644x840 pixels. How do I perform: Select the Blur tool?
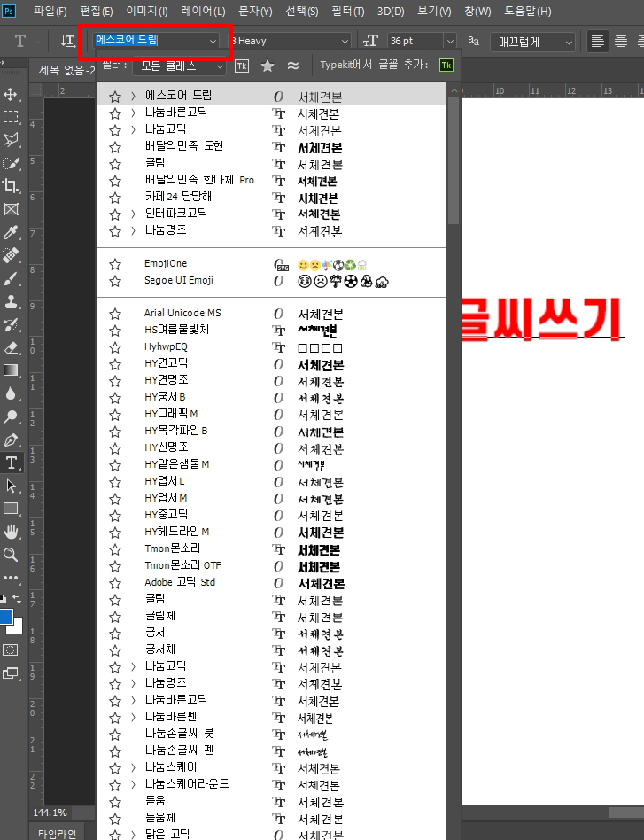coord(10,393)
